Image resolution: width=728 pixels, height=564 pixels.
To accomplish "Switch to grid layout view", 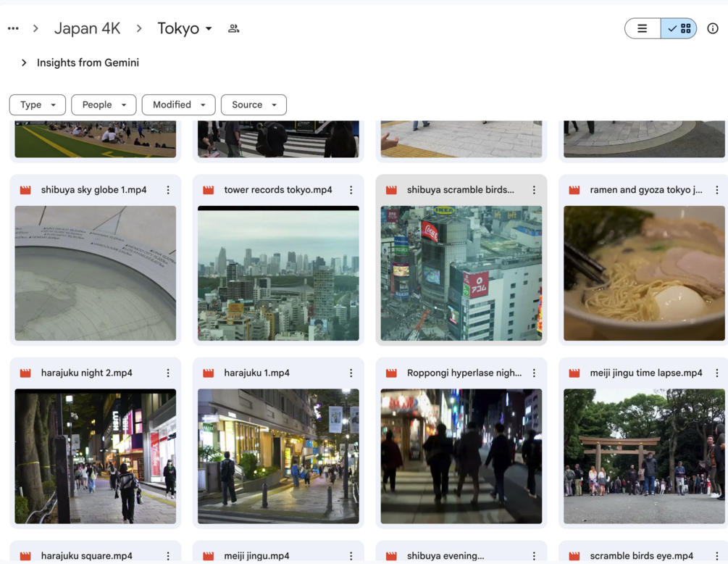I will coord(679,28).
